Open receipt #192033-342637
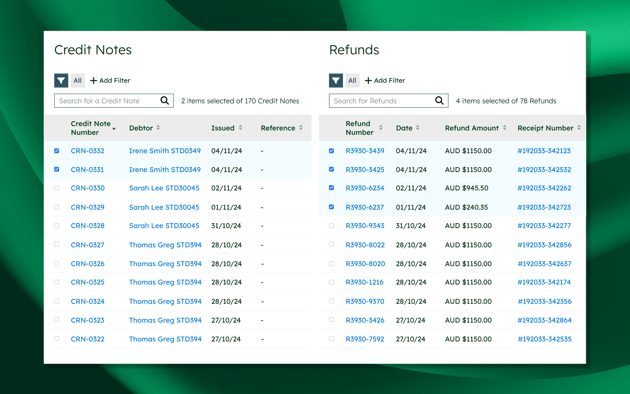 pyautogui.click(x=544, y=263)
